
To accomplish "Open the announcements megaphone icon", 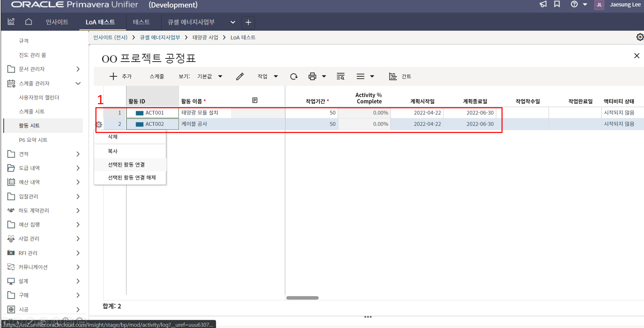I will tap(543, 4).
